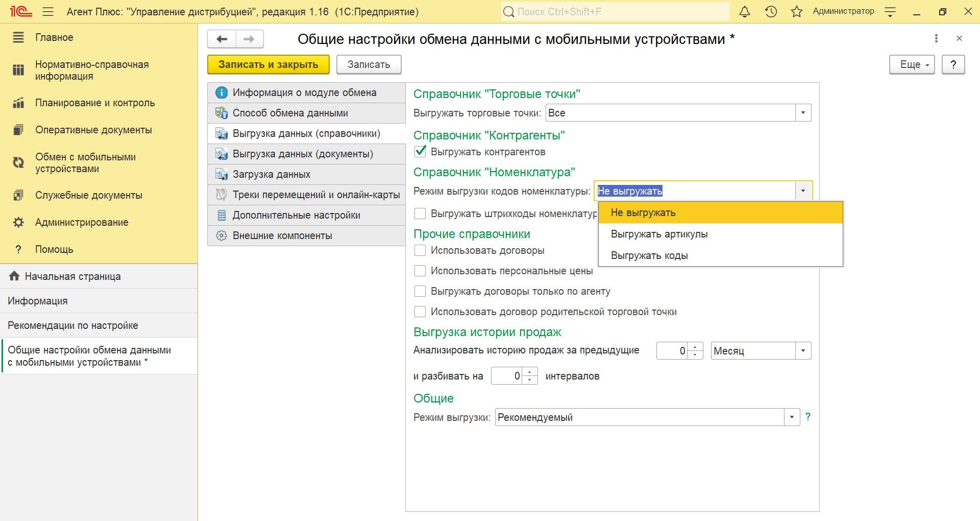Expand the Месяц period dropdown
This screenshot has height=521, width=980.
[803, 351]
